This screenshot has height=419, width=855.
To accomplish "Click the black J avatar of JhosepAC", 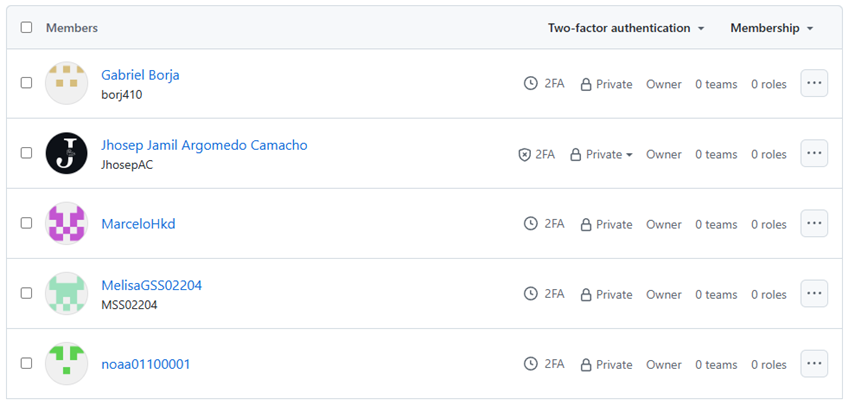I will (67, 153).
